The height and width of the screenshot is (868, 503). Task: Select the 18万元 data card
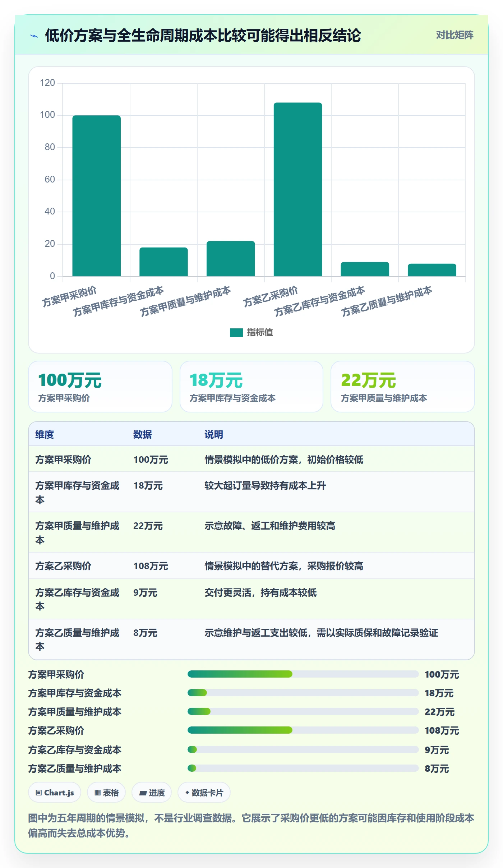[251, 387]
